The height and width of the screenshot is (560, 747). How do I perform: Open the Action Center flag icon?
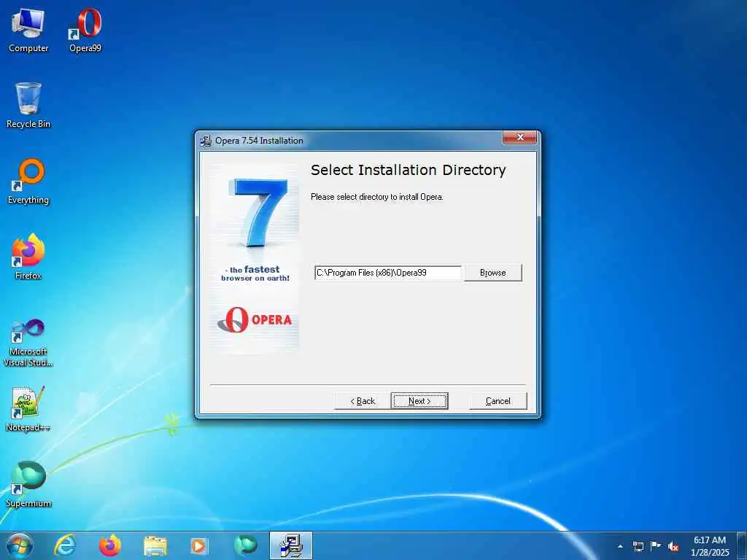tap(656, 546)
